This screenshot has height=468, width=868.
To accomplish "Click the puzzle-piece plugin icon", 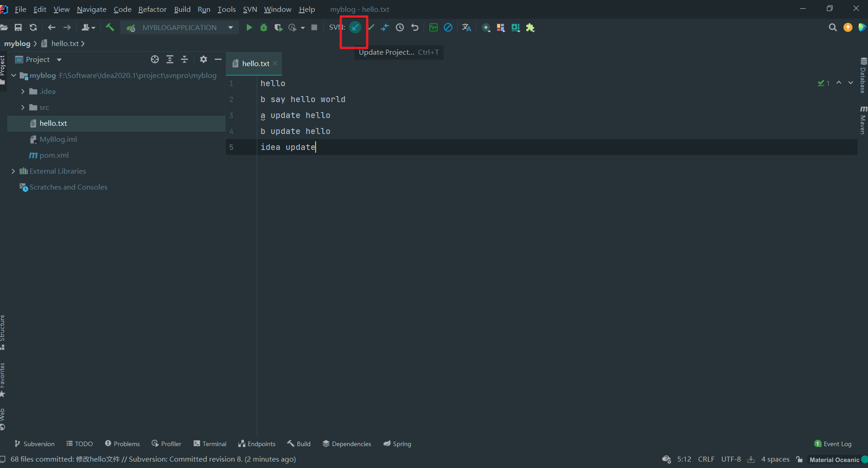I will pyautogui.click(x=531, y=27).
